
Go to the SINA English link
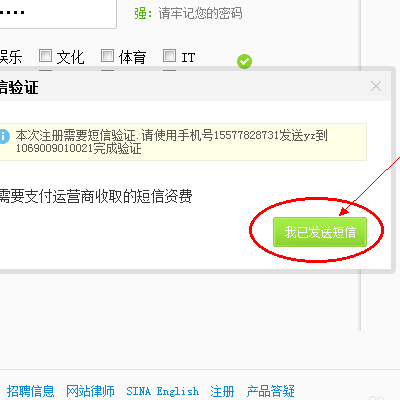pos(163,391)
